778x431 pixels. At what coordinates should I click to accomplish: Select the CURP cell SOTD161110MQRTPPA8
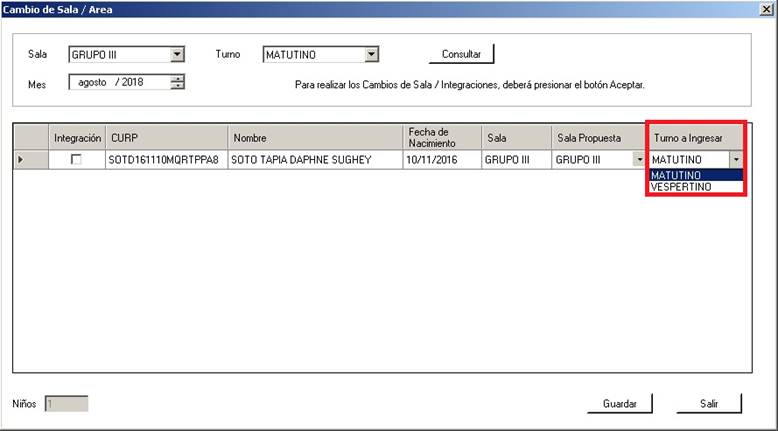pos(166,159)
